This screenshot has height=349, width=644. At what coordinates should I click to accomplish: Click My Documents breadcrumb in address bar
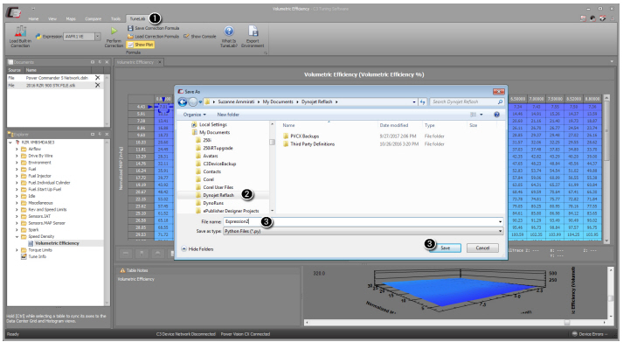(278, 101)
